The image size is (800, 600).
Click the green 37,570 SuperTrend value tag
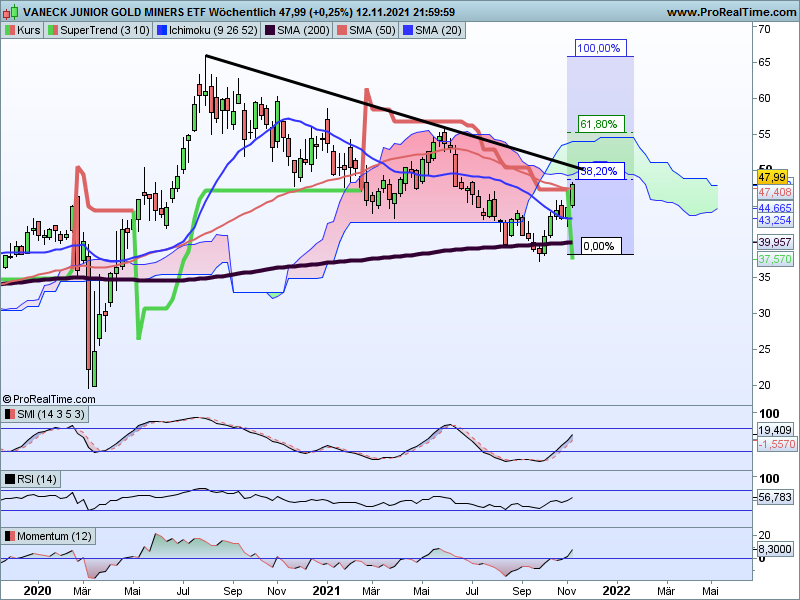(775, 259)
